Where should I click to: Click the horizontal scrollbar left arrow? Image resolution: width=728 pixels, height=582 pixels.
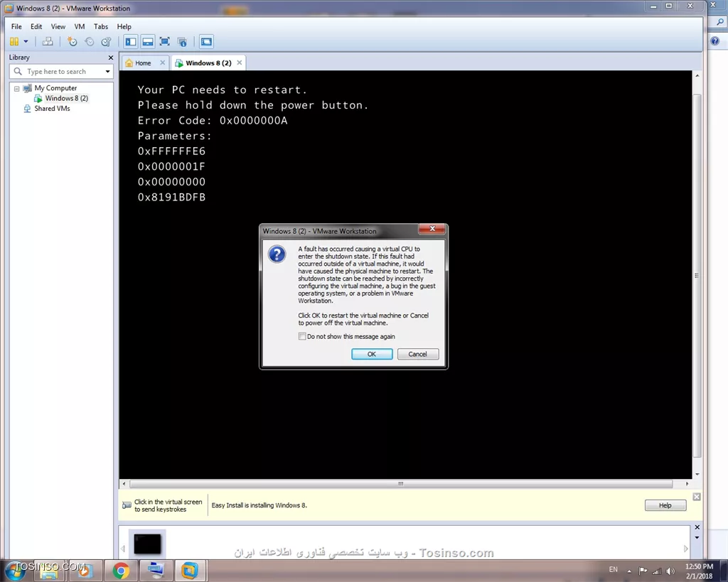coord(124,484)
